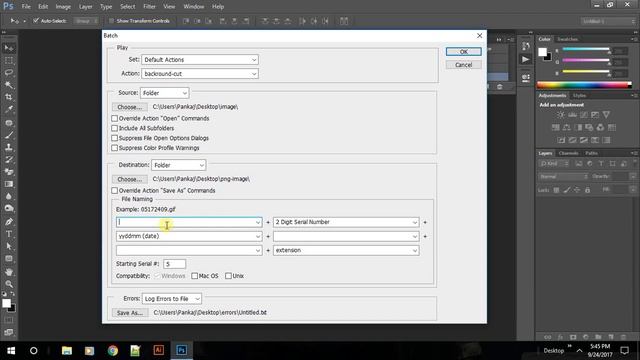Check Unix compatibility
Screen dimensions: 640x360
[228, 276]
